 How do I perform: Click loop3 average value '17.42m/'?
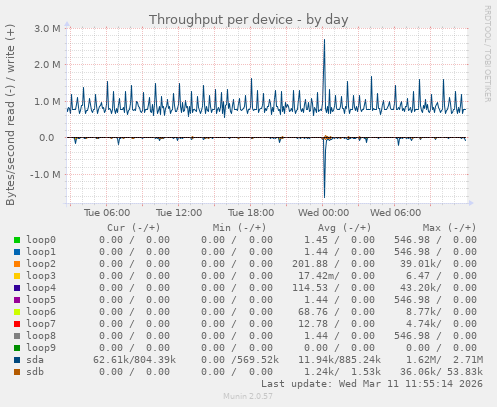pos(319,276)
